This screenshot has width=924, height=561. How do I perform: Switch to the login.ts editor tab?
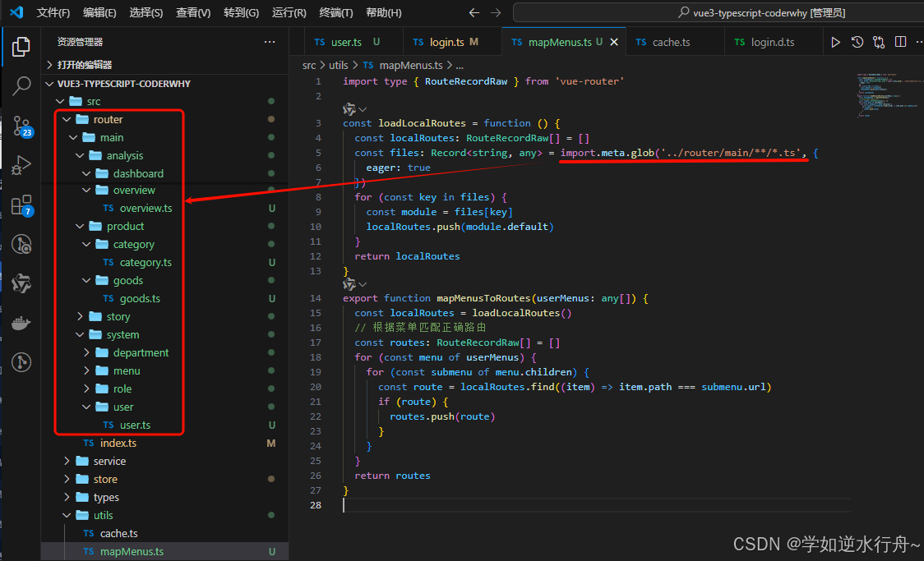pyautogui.click(x=452, y=42)
